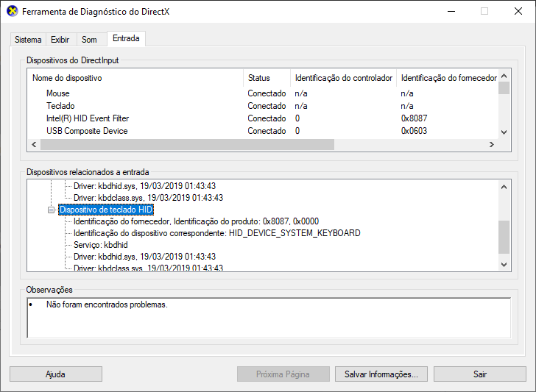Click the Status column header

pyautogui.click(x=267, y=78)
